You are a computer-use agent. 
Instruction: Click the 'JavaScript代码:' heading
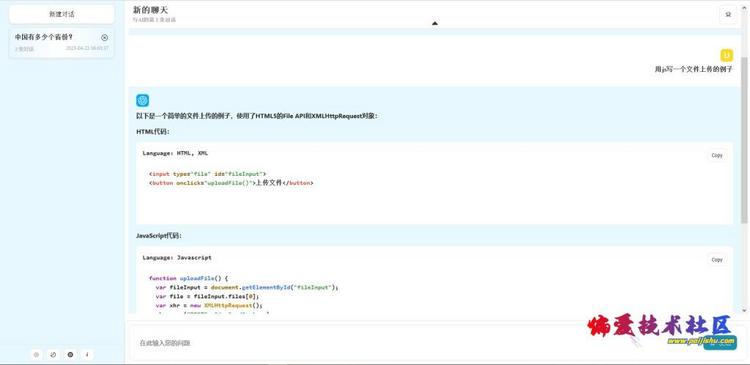tap(159, 236)
